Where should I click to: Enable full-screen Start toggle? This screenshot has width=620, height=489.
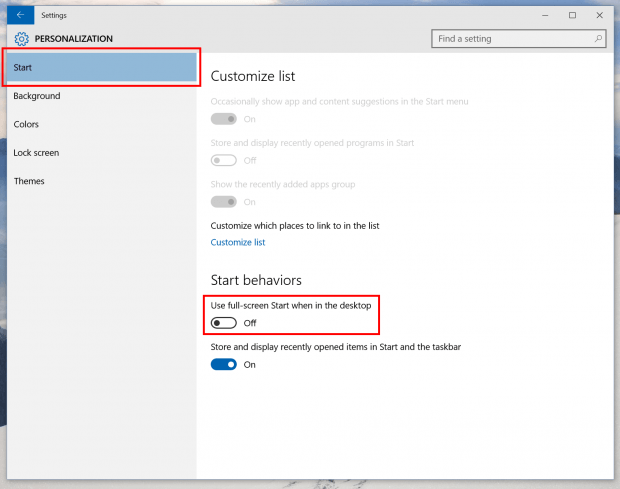224,323
